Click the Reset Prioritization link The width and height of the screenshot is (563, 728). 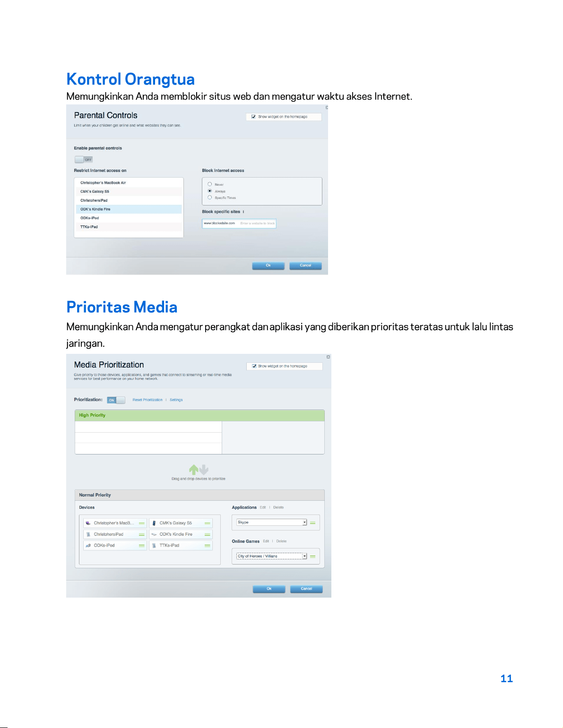[x=147, y=400]
